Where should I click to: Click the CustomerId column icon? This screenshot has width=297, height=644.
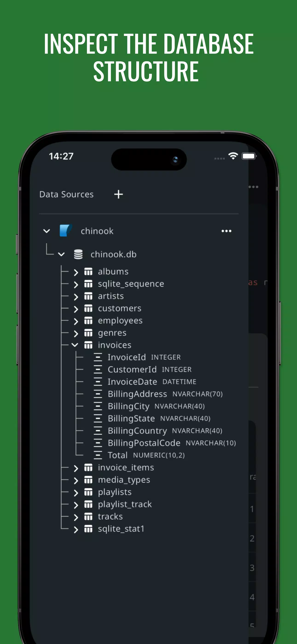tap(98, 369)
